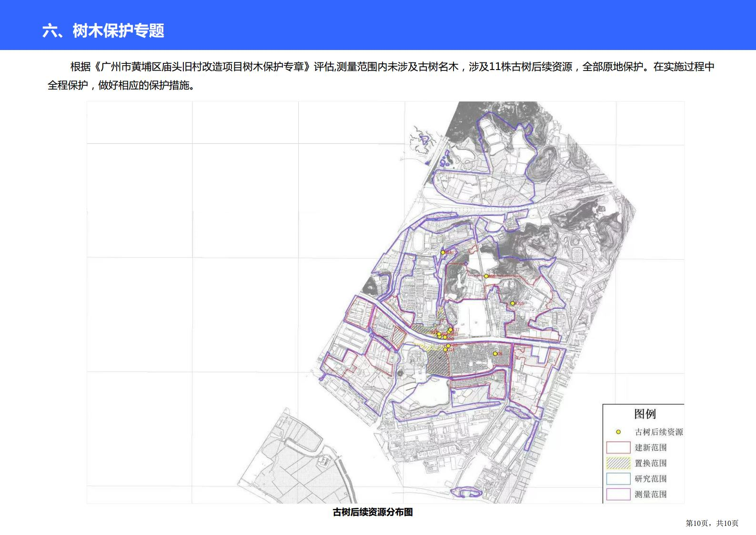Click the 古树后续资源 legend label
756x535 pixels.
[x=658, y=432]
